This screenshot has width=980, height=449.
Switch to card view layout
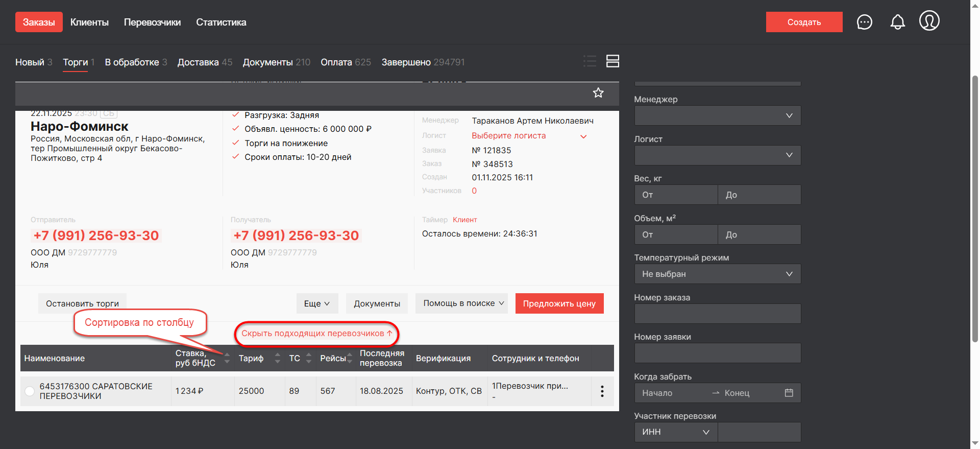click(x=612, y=61)
